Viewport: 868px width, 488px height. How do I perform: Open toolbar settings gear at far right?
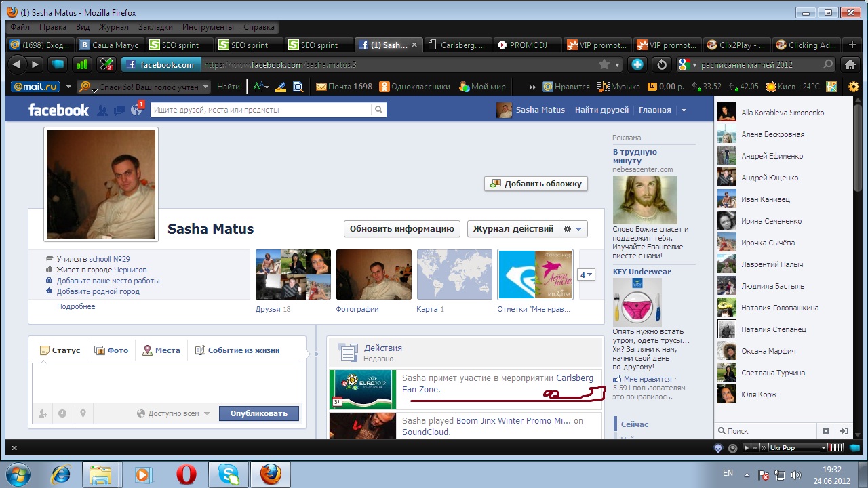click(x=854, y=87)
